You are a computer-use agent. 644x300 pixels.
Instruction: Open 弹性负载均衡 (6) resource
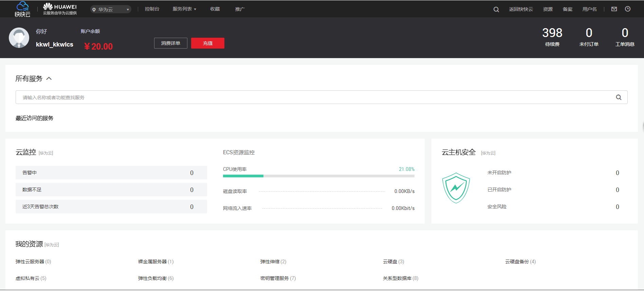156,278
